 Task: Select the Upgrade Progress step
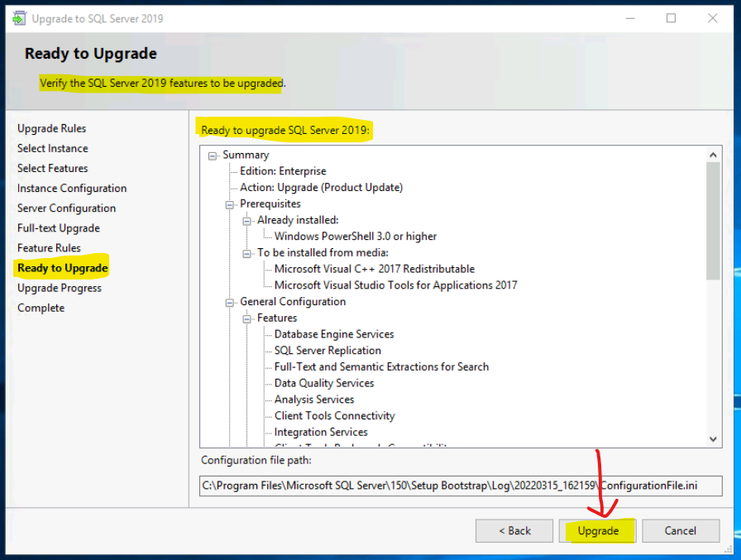coord(60,288)
